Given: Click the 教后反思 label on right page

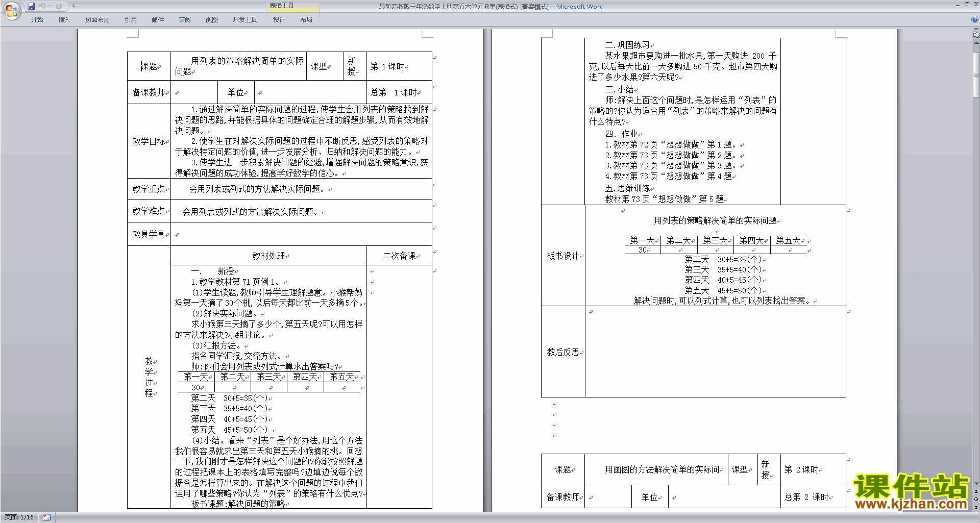Looking at the screenshot, I should tap(563, 352).
